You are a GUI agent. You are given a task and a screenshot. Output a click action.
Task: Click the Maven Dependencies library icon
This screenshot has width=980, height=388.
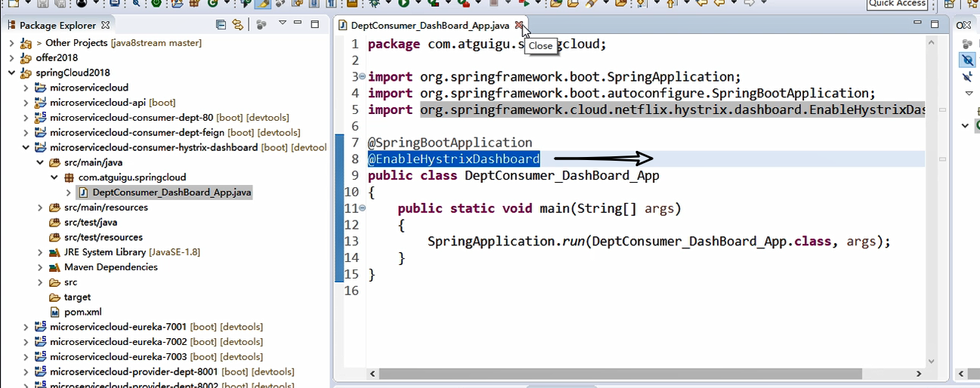(54, 267)
